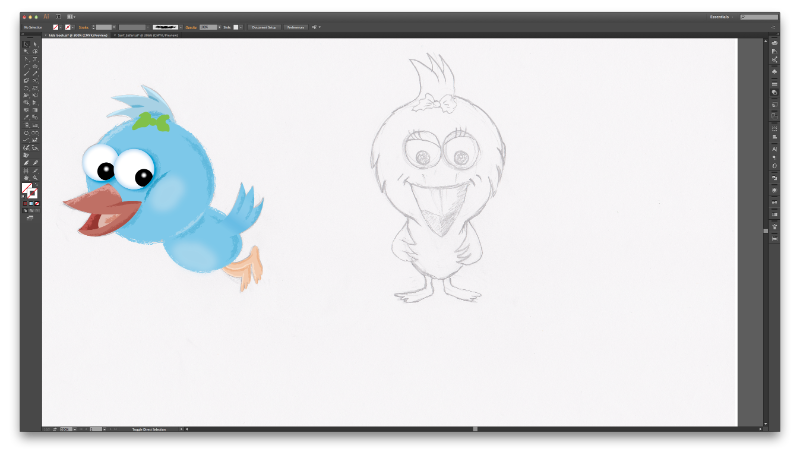Screen dimensions: 800x458
Task: Open the bottom panel icon in right dock
Action: click(775, 238)
